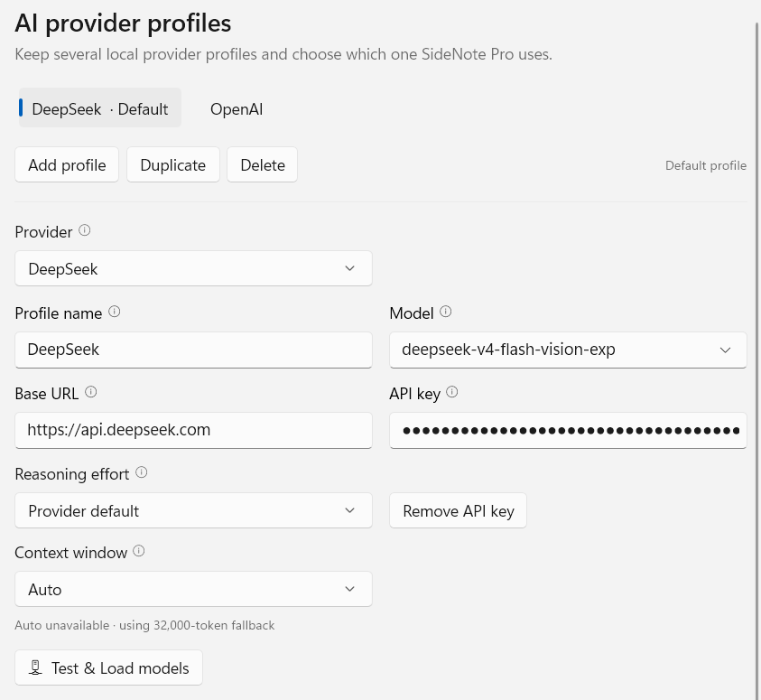Click the API key info icon
This screenshot has width=761, height=700.
tap(452, 392)
